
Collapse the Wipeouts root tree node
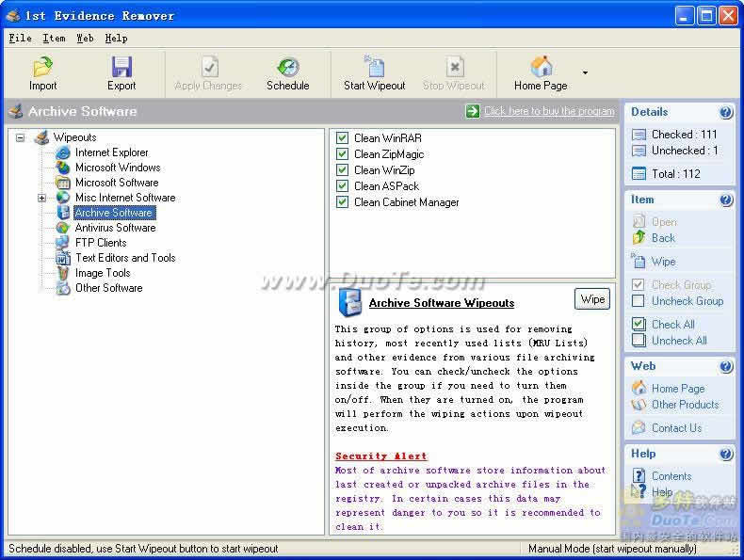pyautogui.click(x=20, y=138)
